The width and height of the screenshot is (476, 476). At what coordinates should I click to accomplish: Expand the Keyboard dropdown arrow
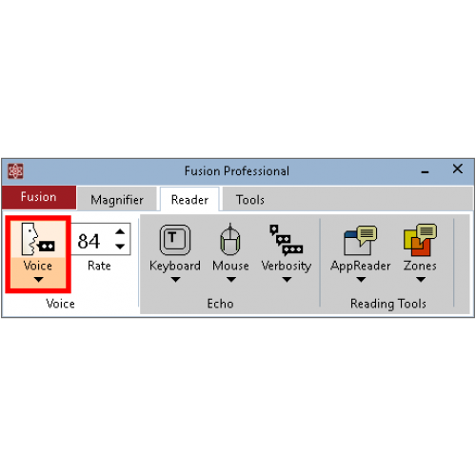click(x=175, y=280)
